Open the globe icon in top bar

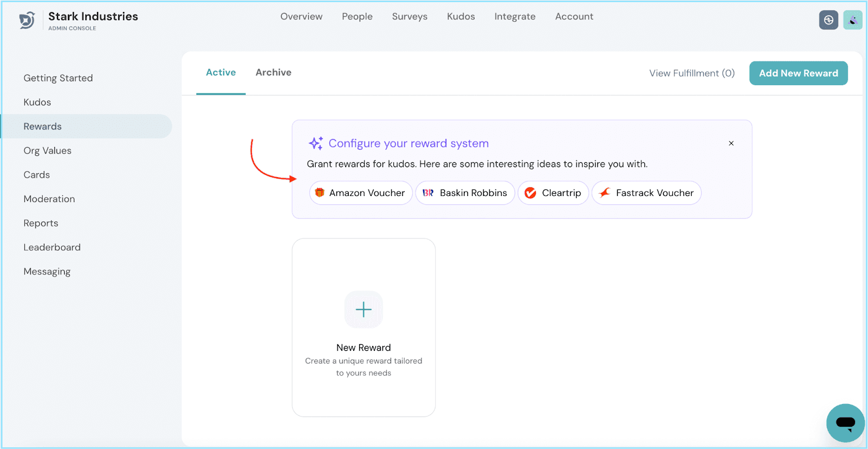click(x=828, y=20)
